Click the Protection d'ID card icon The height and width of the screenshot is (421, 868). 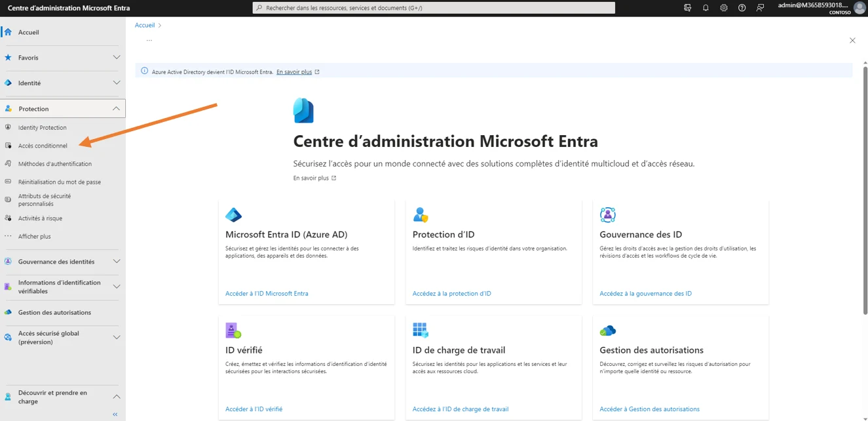(421, 215)
